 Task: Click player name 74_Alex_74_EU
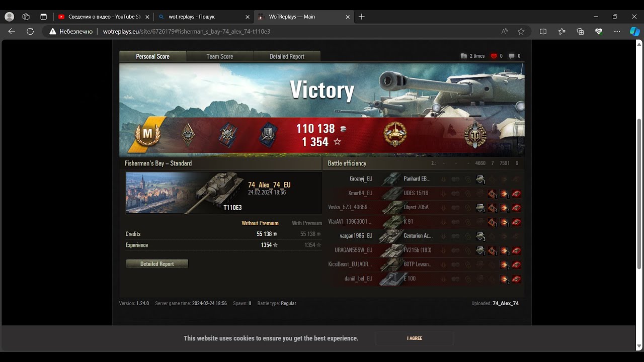tap(269, 185)
